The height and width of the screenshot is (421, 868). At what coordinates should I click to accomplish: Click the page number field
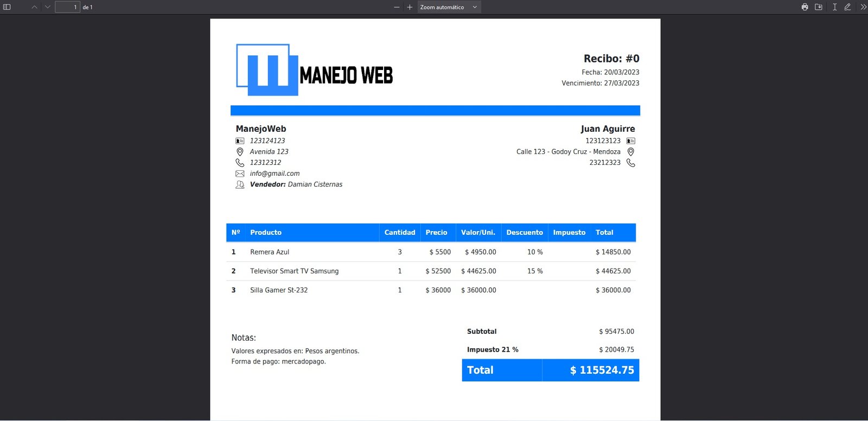point(67,7)
